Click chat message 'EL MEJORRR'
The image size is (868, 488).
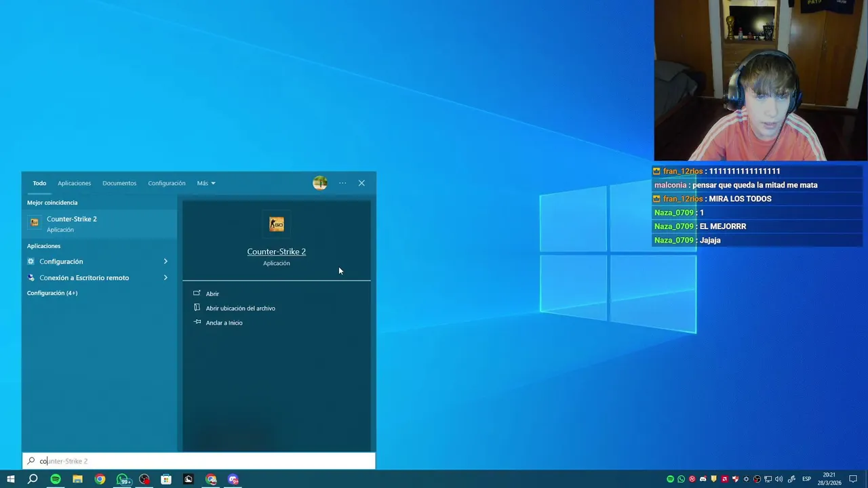click(x=723, y=226)
